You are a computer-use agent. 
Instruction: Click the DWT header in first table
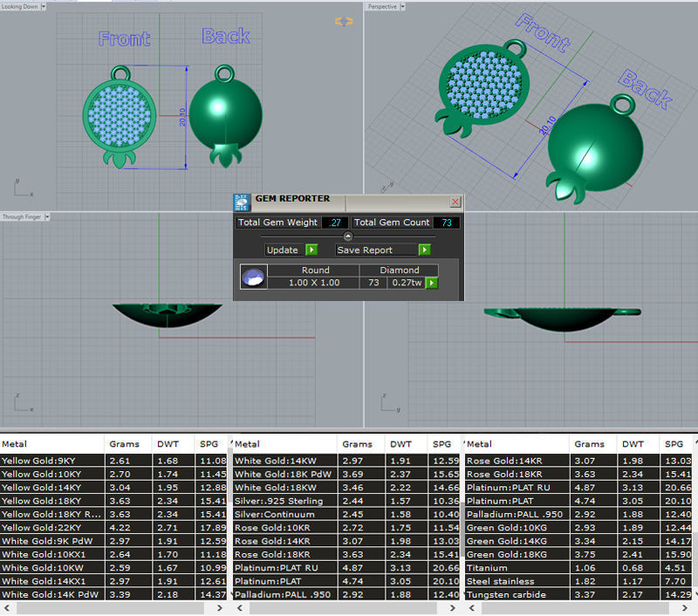click(173, 444)
